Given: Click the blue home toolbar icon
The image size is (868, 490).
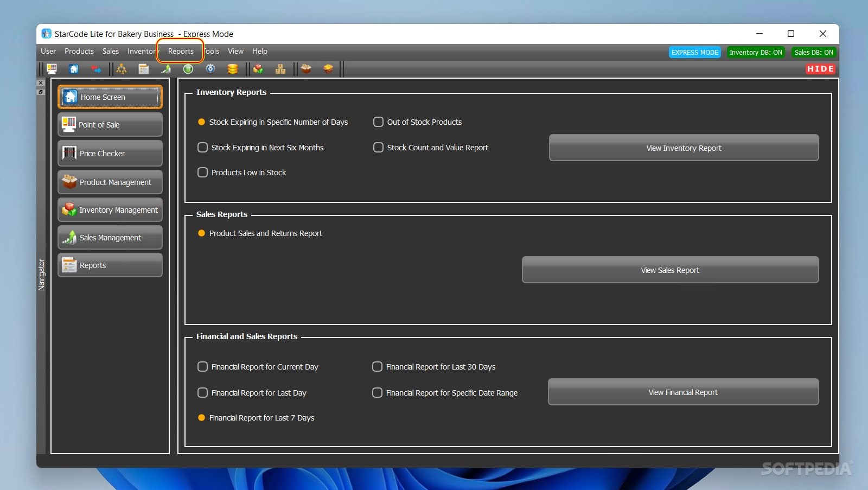Looking at the screenshot, I should pos(74,69).
